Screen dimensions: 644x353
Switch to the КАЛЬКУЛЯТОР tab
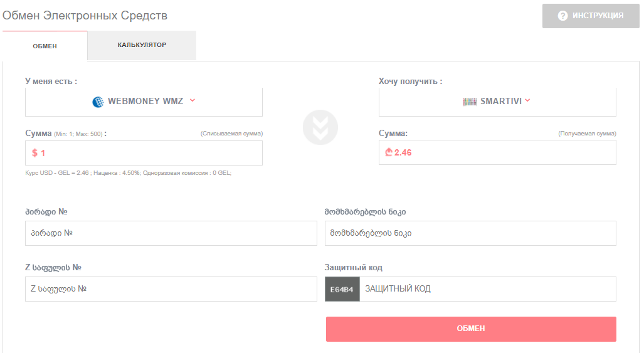(142, 45)
